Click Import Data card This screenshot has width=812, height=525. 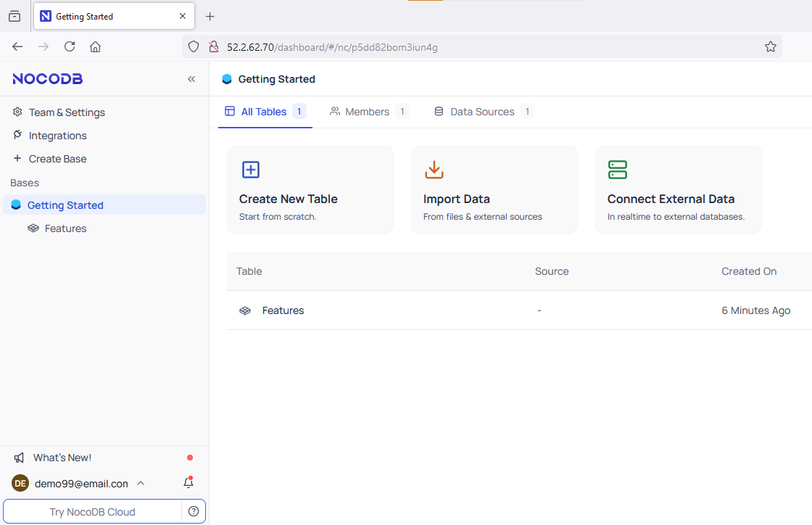pos(494,190)
